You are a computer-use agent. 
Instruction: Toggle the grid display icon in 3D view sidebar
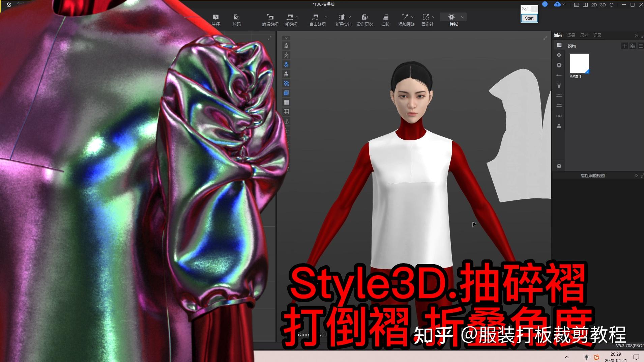click(286, 111)
